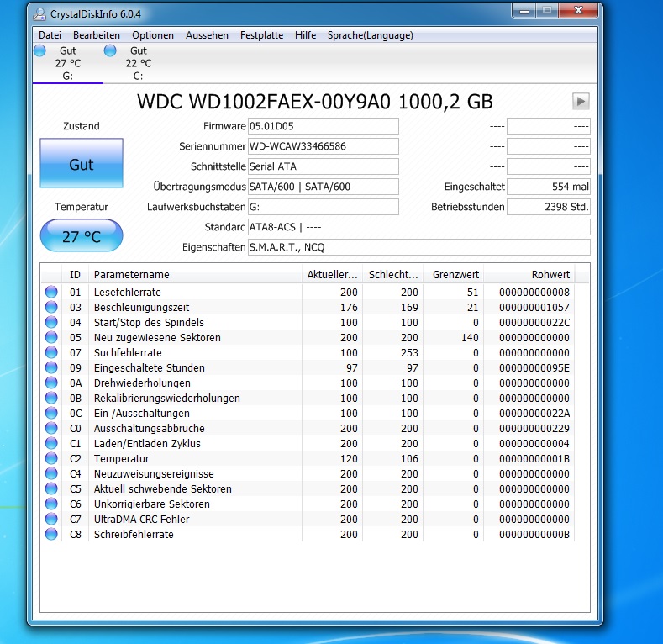This screenshot has width=663, height=644.
Task: Minimize the CrystalDiskInfo window
Action: tap(524, 11)
